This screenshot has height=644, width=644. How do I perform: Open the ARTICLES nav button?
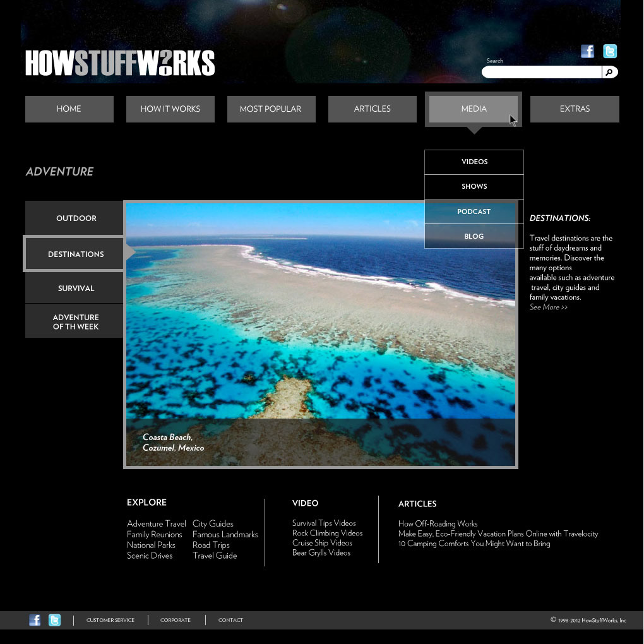tap(373, 109)
